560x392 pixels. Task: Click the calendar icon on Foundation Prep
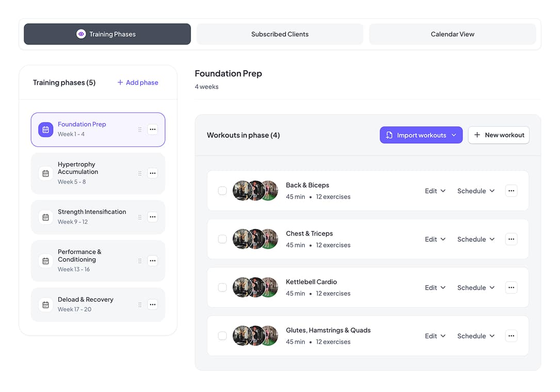[x=45, y=129]
